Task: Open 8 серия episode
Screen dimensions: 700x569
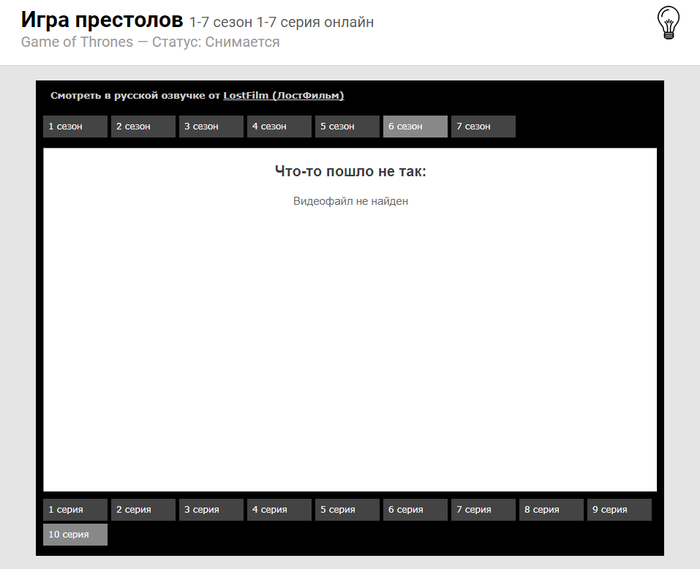Action: 551,510
